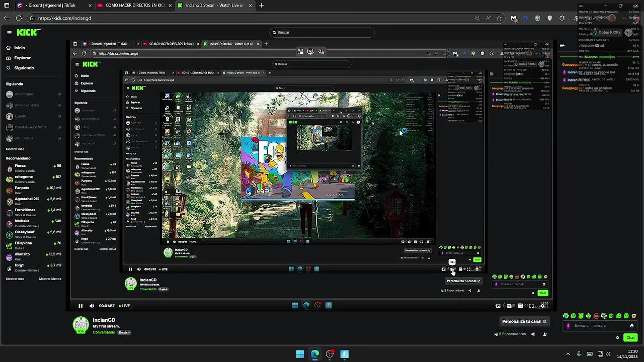Click largest Personaliza tu canal button
The width and height of the screenshot is (644, 362).
coord(524,321)
